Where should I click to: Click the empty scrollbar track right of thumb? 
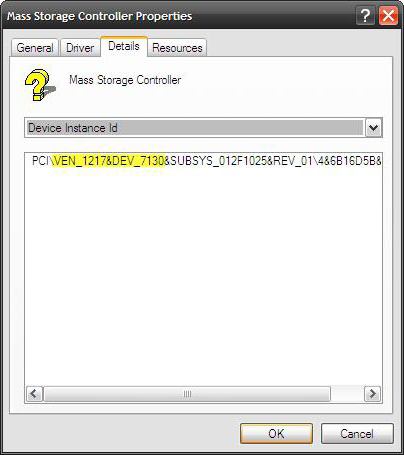point(347,394)
